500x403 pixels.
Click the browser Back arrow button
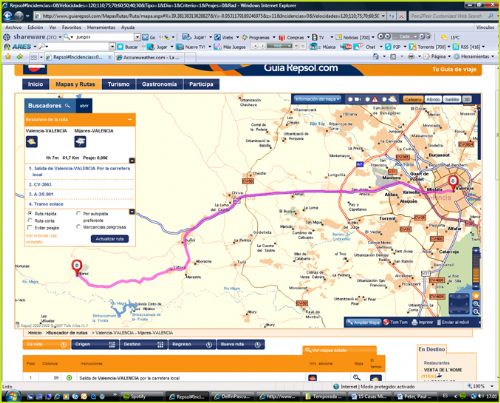8,16
